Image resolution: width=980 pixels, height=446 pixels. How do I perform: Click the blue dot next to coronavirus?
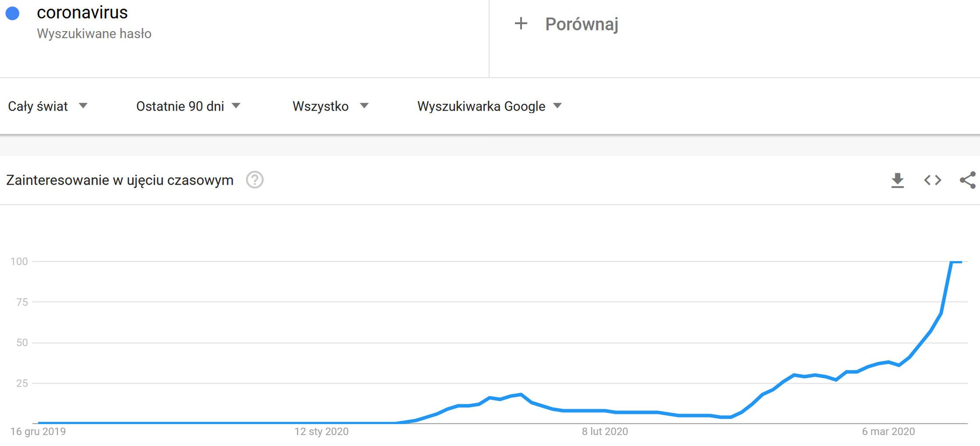pyautogui.click(x=13, y=14)
